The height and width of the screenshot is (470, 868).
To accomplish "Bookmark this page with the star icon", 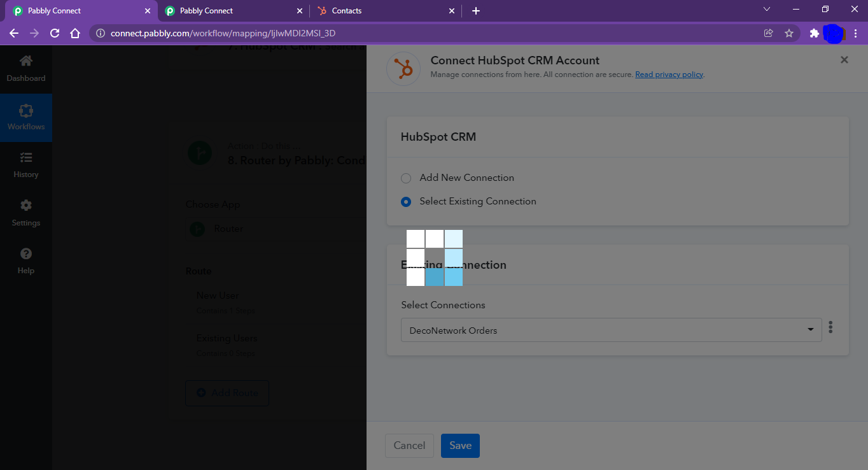I will click(x=789, y=33).
